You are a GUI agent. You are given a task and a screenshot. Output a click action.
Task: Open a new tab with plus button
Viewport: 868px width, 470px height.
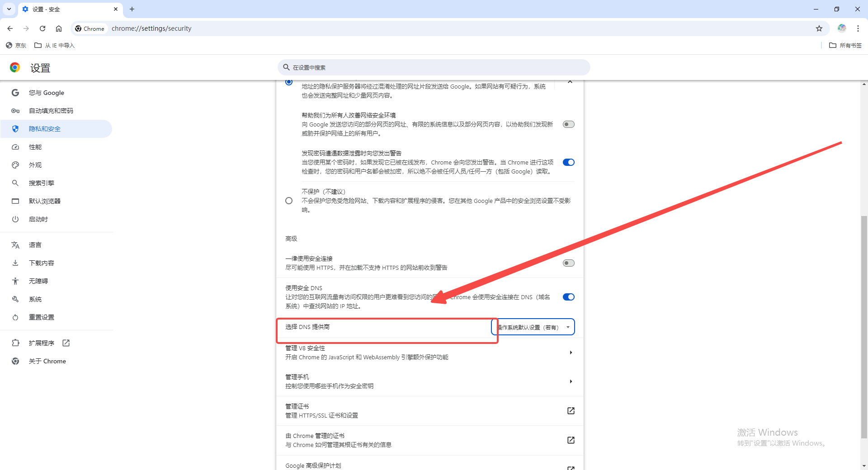tap(132, 9)
